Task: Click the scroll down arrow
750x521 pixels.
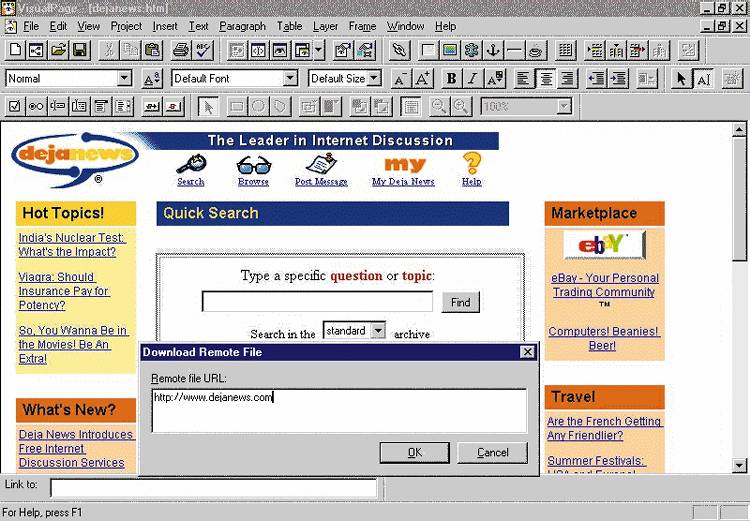Action: (739, 465)
